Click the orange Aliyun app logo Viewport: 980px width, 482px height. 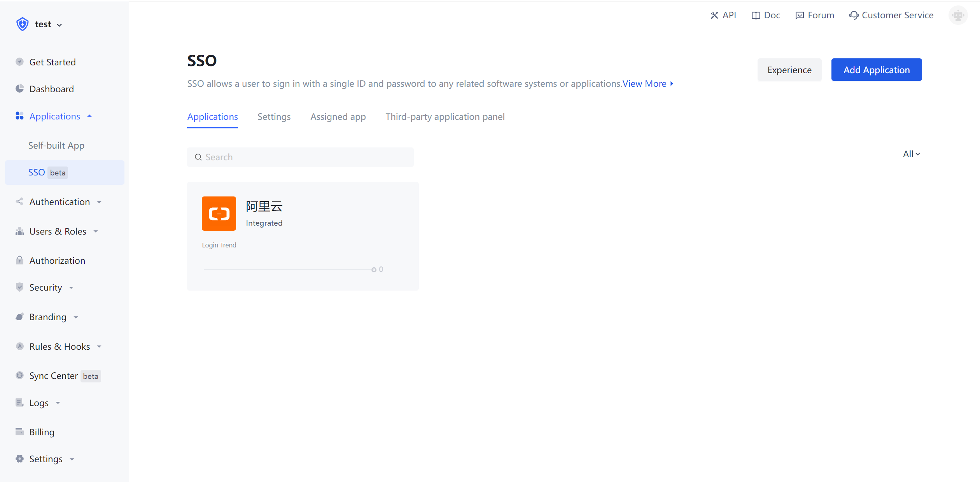(x=219, y=214)
